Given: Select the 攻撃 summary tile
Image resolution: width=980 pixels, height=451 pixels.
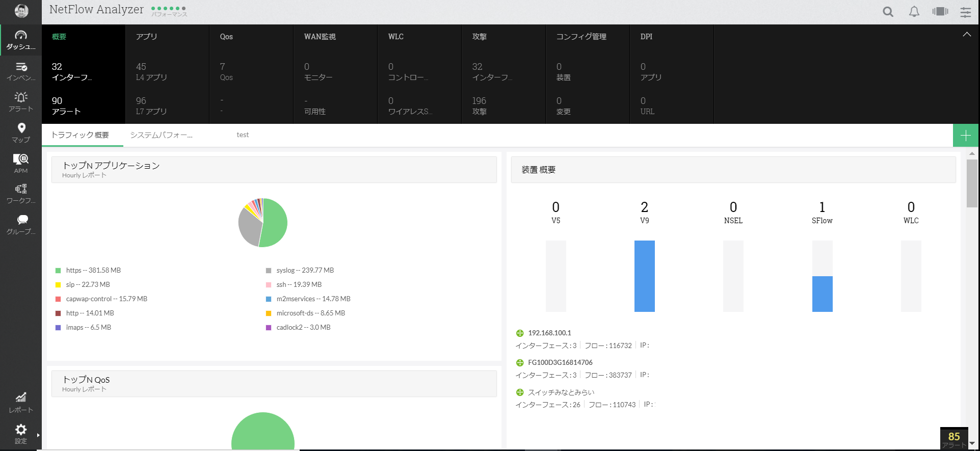Looking at the screenshot, I should click(504, 74).
